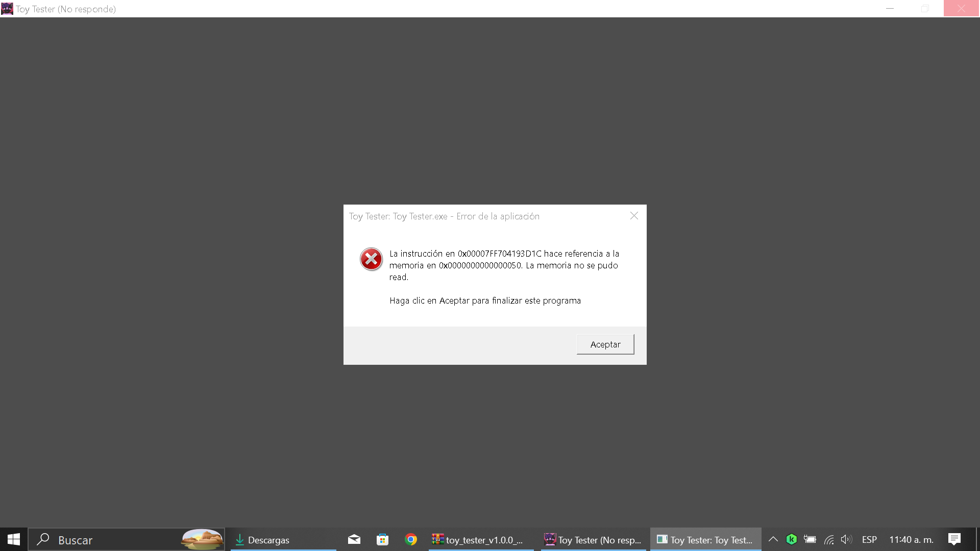Open the battery status tray icon
The image size is (980, 551).
coord(810,539)
